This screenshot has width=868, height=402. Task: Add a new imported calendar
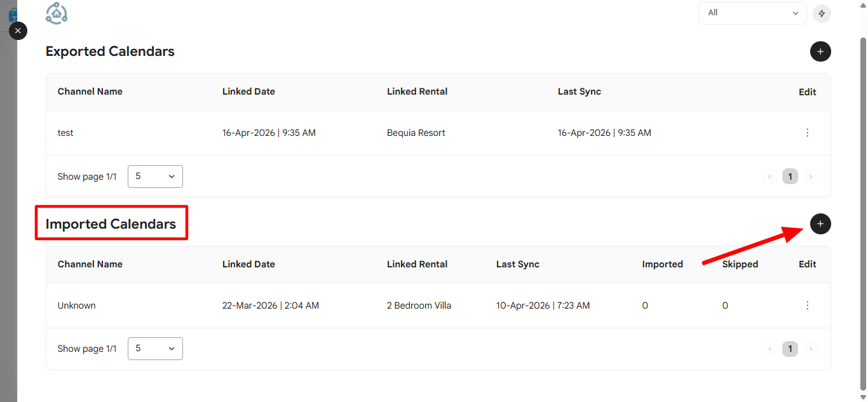(820, 224)
